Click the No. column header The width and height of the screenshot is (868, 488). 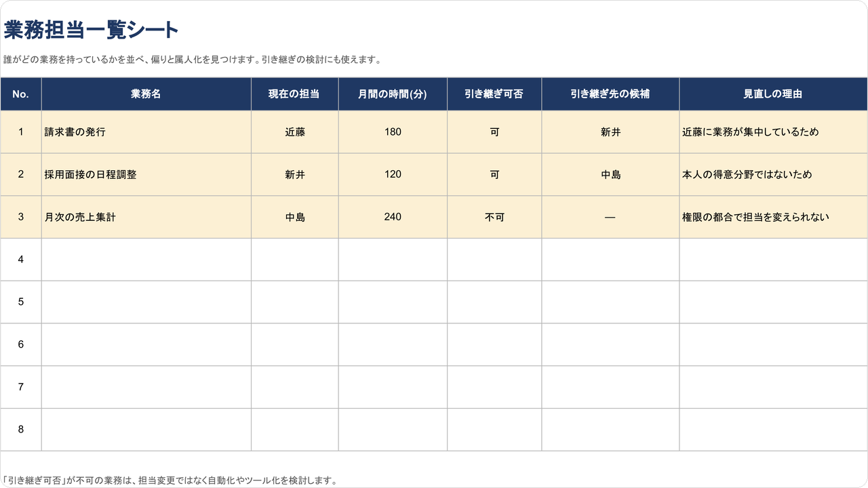coord(21,94)
